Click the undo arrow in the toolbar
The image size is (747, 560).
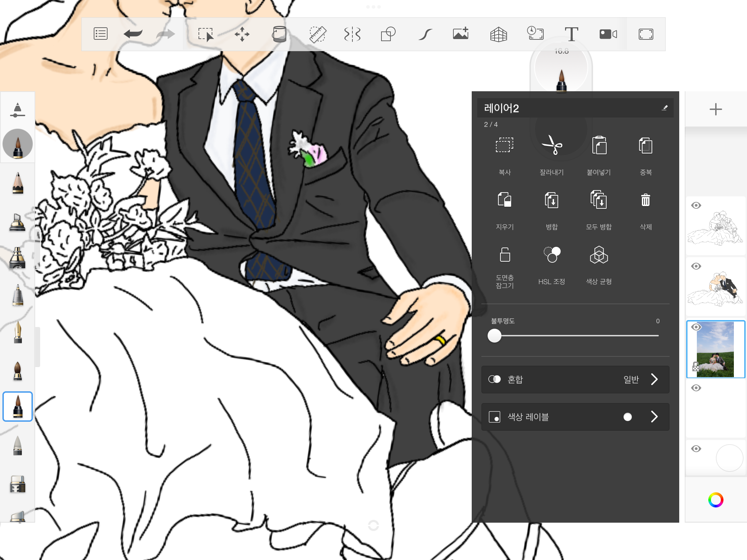click(133, 34)
